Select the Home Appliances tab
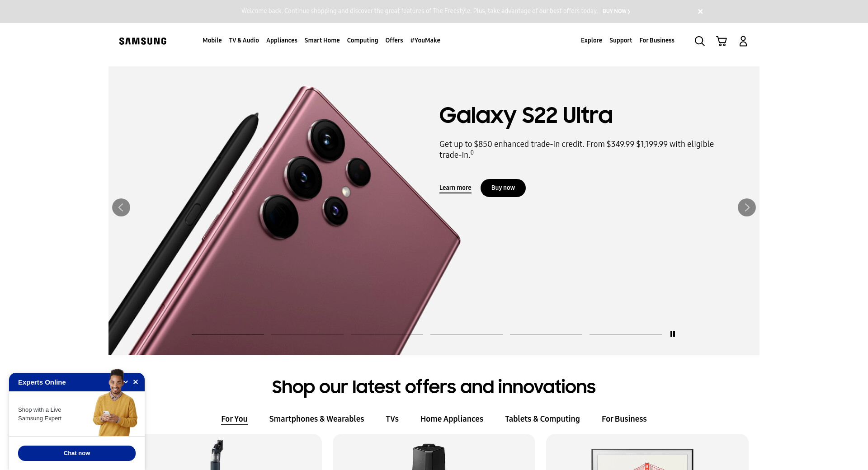Viewport: 868px width, 470px height. 452,419
